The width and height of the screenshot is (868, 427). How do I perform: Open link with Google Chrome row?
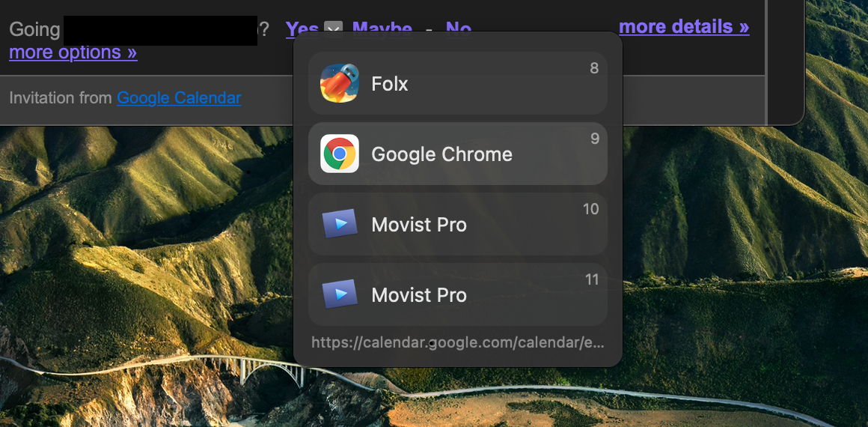[x=458, y=154]
